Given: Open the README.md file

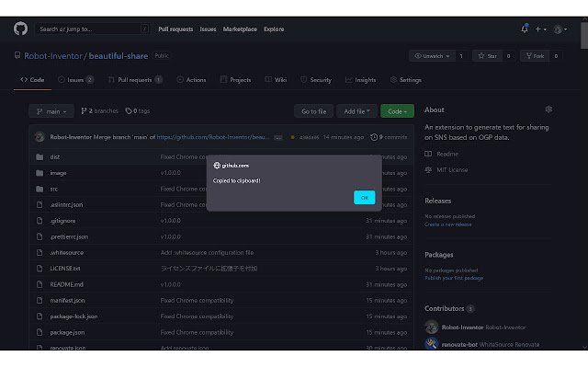Looking at the screenshot, I should (66, 284).
